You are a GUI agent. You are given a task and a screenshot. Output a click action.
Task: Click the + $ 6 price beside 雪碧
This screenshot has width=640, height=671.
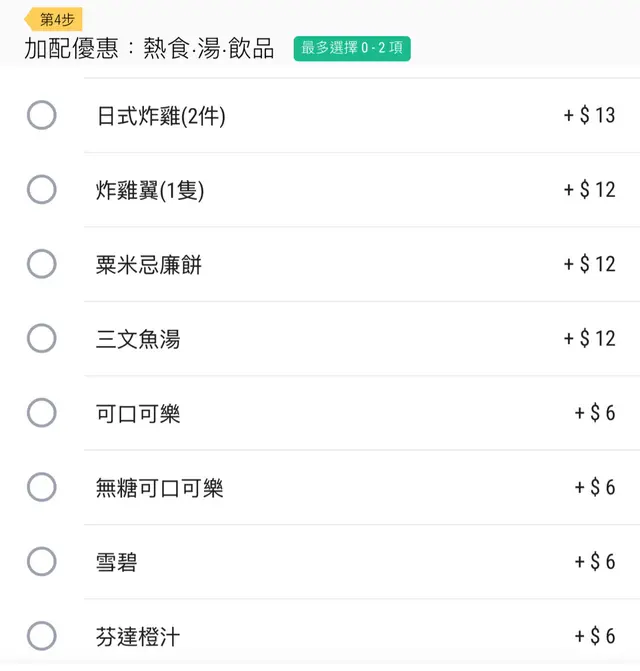[595, 562]
